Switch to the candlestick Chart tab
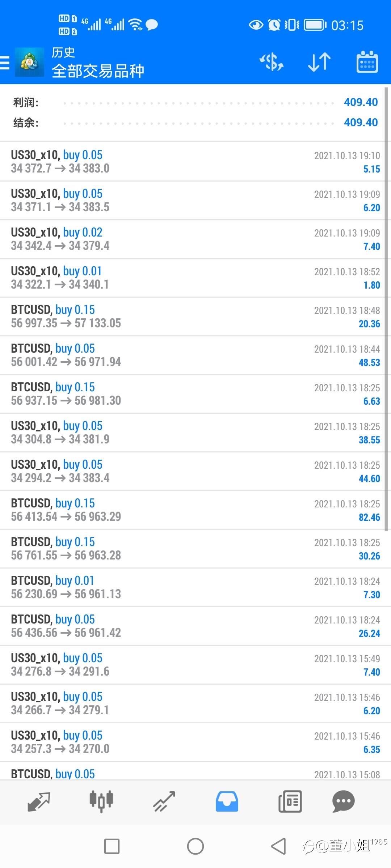The width and height of the screenshot is (391, 868). pos(101,801)
